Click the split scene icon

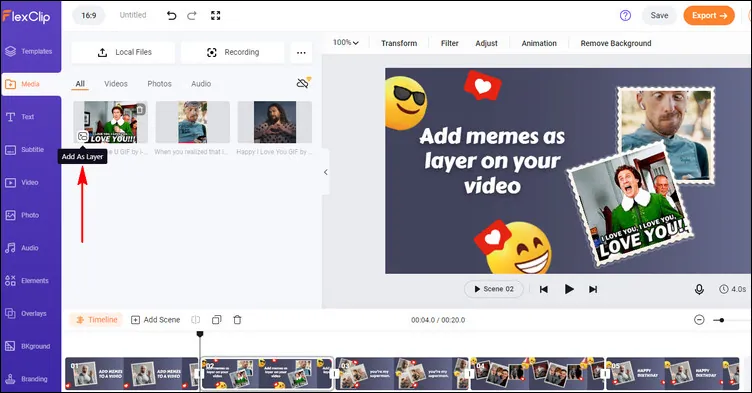[196, 320]
